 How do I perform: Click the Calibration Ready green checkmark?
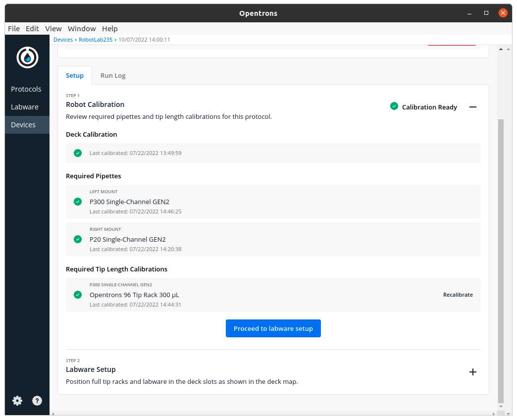click(x=394, y=106)
